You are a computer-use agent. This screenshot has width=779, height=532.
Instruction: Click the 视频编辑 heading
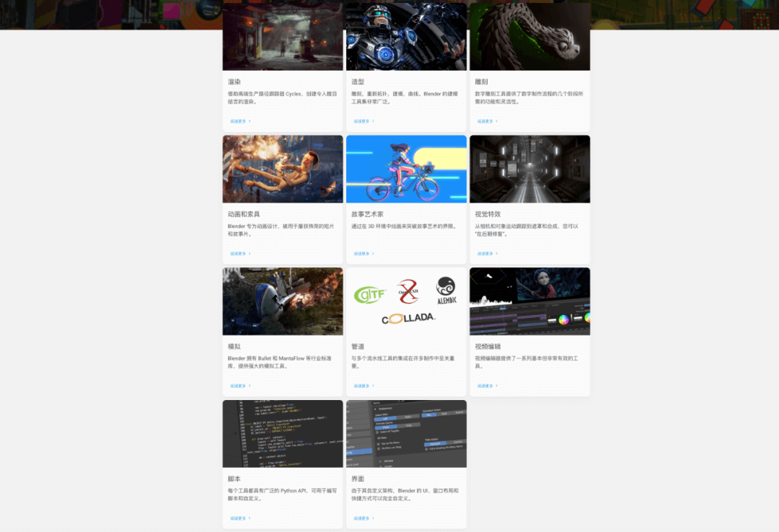pos(488,347)
